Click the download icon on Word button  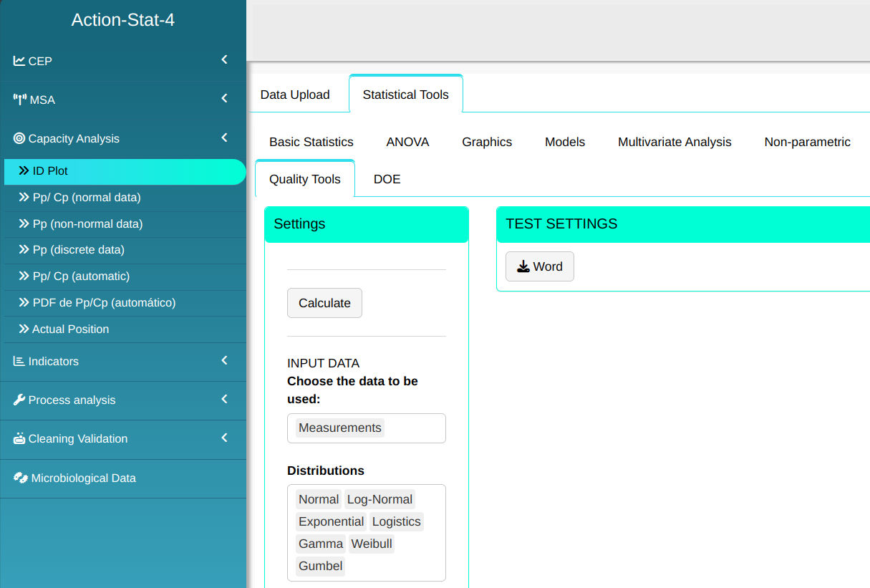point(523,266)
